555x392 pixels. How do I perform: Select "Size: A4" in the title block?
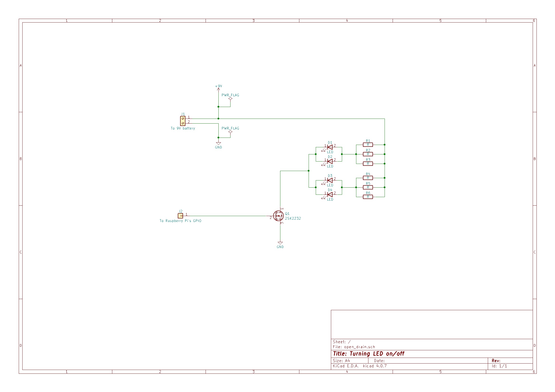tap(341, 361)
